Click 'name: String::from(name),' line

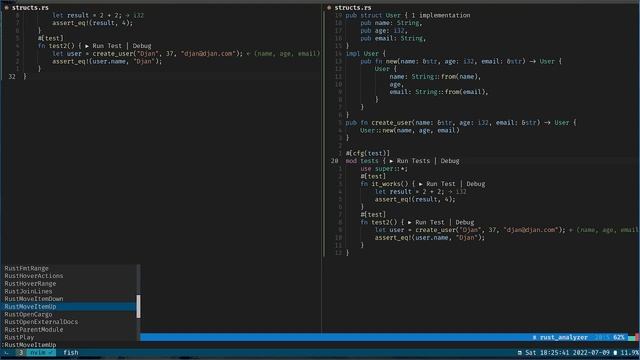pos(435,77)
